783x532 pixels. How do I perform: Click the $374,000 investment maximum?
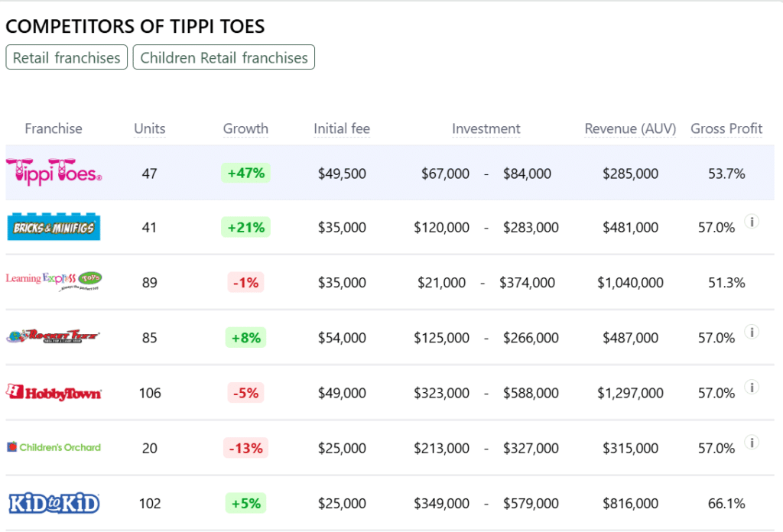pos(527,283)
